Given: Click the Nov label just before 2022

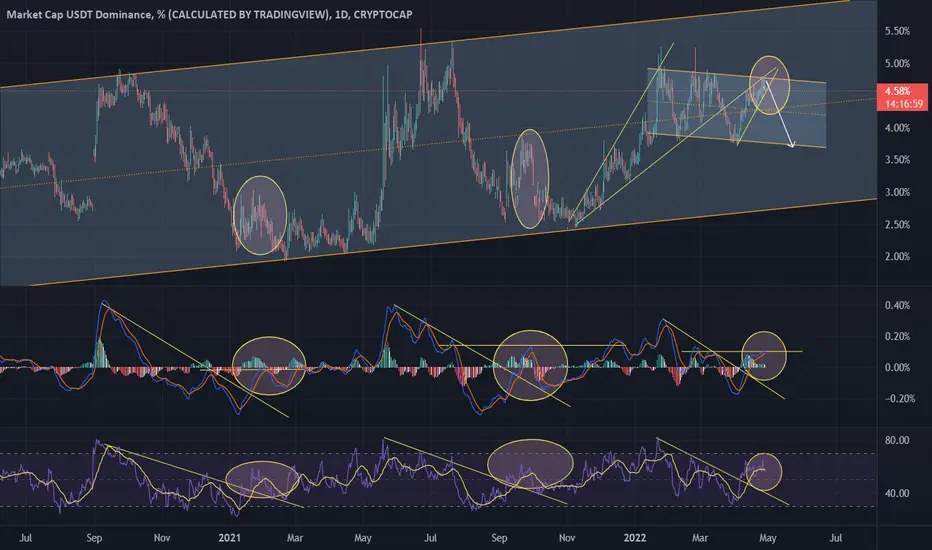Looking at the screenshot, I should [567, 538].
